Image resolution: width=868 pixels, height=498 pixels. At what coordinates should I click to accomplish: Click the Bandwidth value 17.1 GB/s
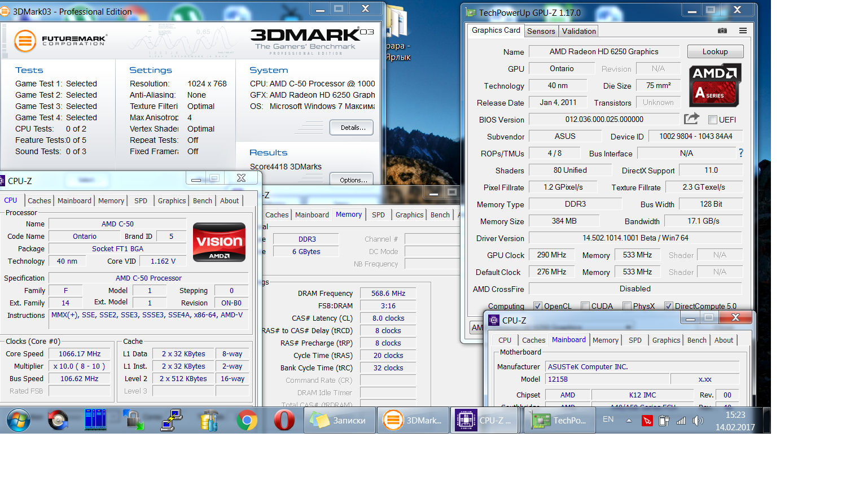tap(703, 221)
